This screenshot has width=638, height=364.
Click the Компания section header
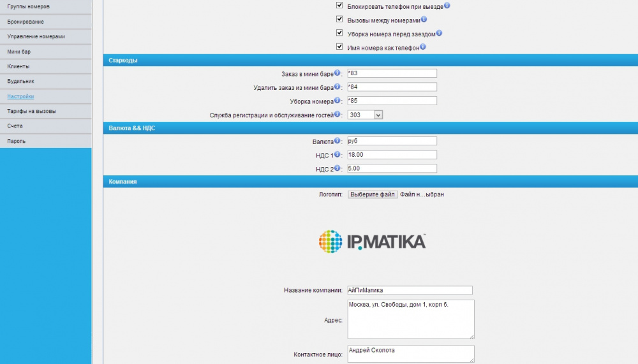click(x=370, y=182)
